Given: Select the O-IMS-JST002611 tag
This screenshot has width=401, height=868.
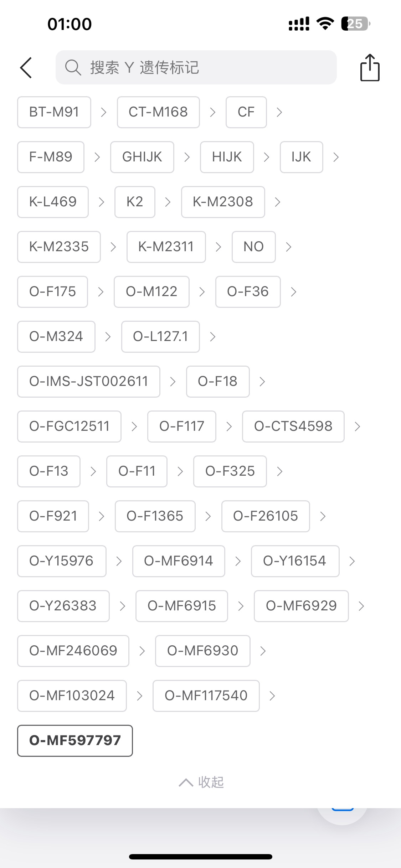Looking at the screenshot, I should (x=89, y=382).
